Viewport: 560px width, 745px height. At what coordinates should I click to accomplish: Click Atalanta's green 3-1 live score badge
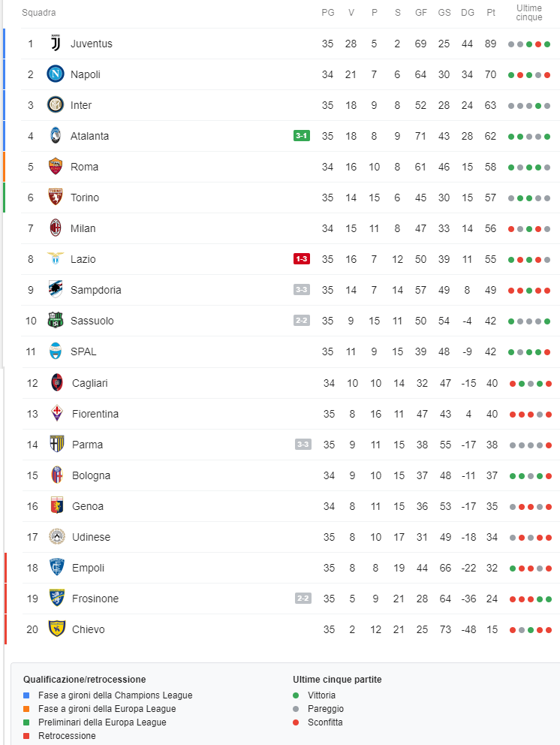302,136
